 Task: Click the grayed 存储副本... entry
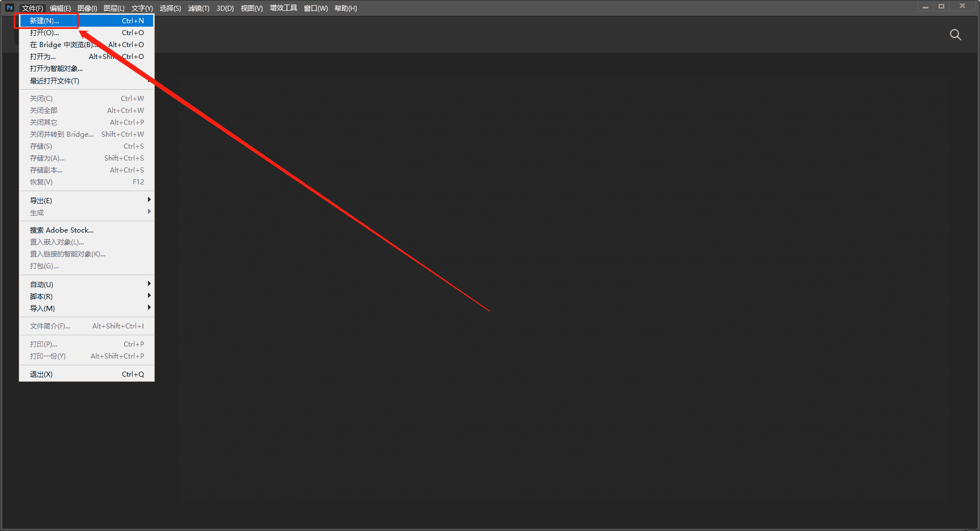click(x=87, y=170)
